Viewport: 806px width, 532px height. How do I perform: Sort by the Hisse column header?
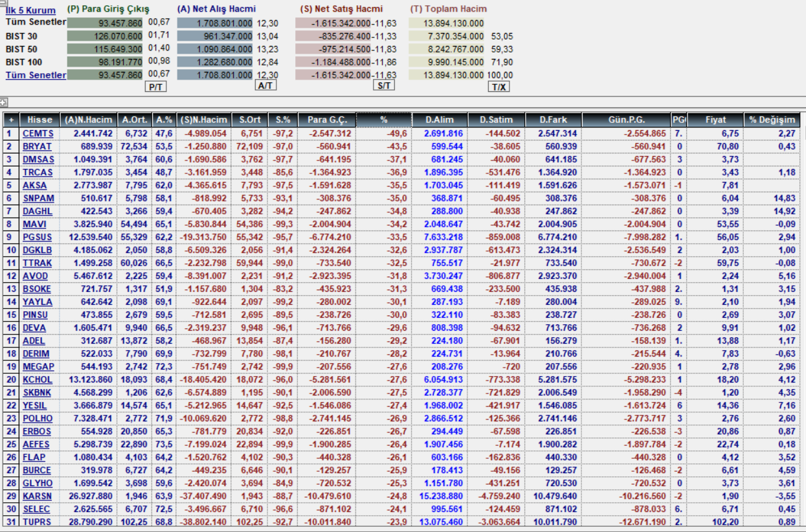40,120
